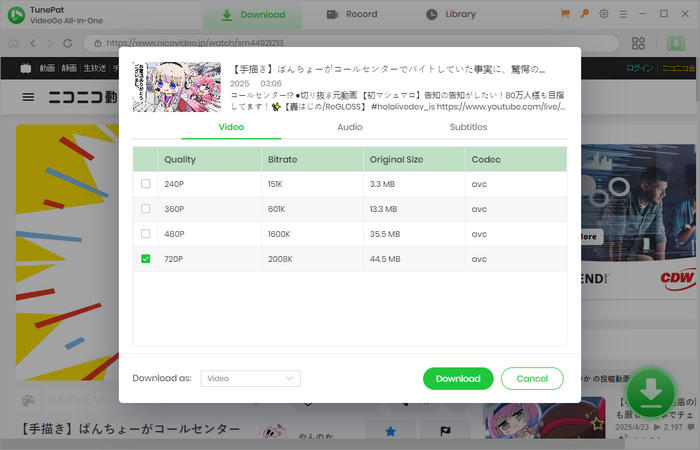Open the settings gear icon
This screenshot has width=700, height=450.
[604, 14]
